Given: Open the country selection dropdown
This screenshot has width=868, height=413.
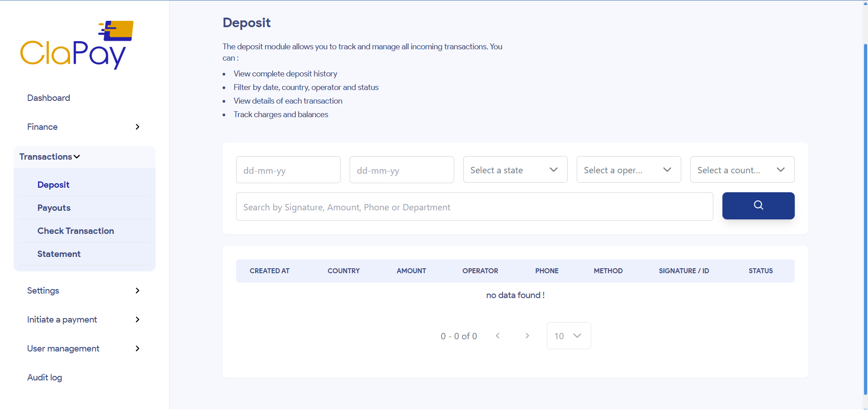Looking at the screenshot, I should 742,169.
